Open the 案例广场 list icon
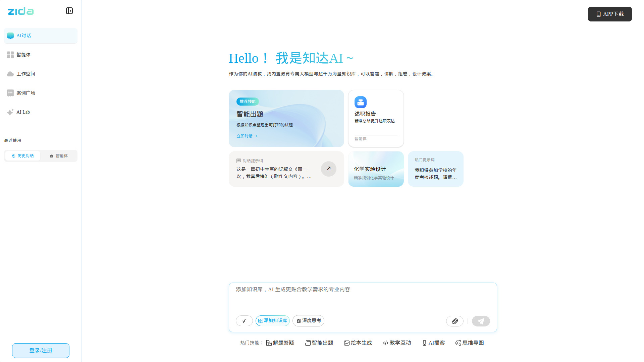This screenshot has height=362, width=644. (x=10, y=93)
